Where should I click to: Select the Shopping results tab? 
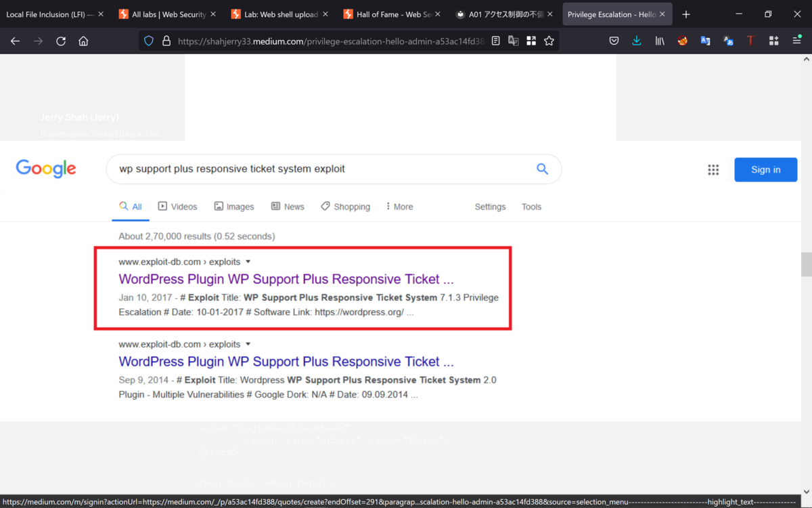tap(346, 207)
